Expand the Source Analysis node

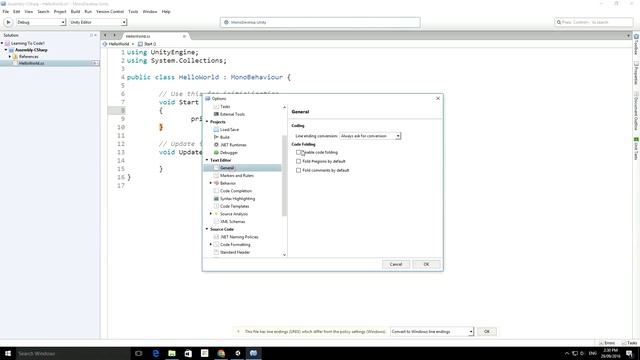click(211, 214)
